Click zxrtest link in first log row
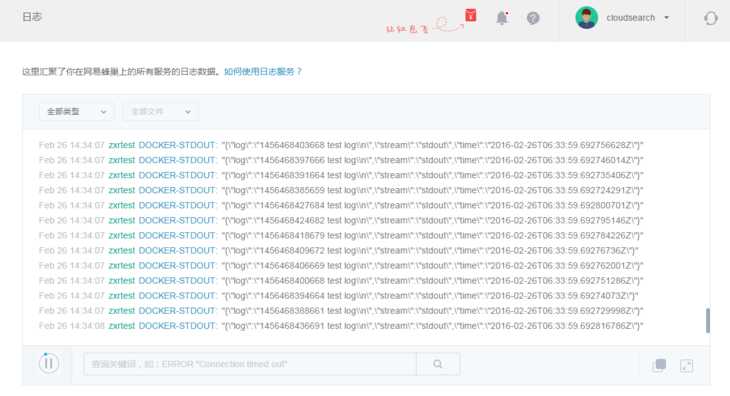This screenshot has height=396, width=730. point(122,145)
